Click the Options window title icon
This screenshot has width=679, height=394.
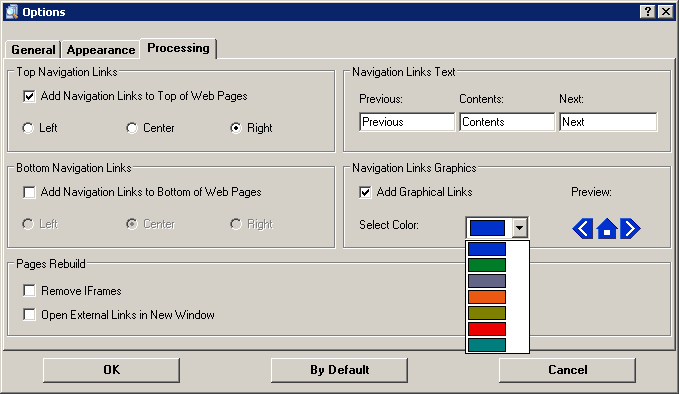pos(12,11)
